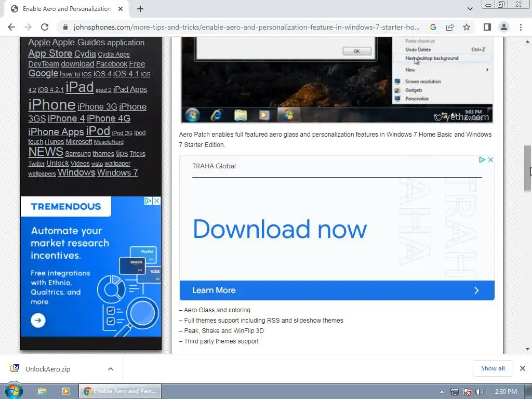Open Chrome three-dot menu
This screenshot has height=399, width=532.
[x=521, y=27]
